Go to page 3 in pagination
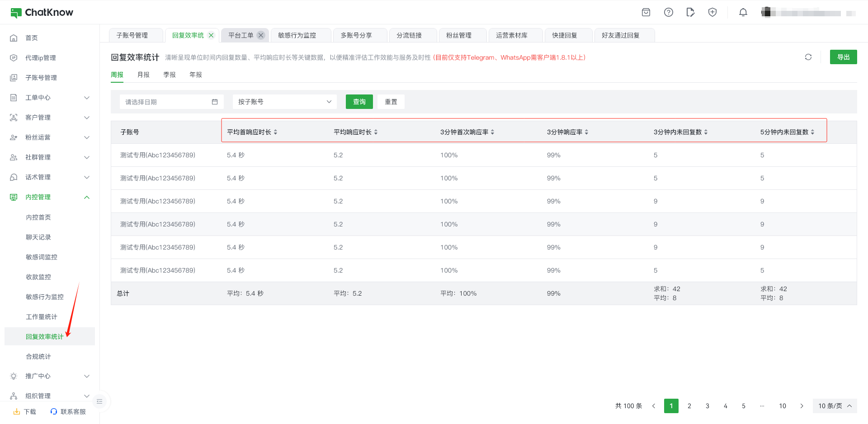Screen dimensions: 868x424 coord(707,406)
